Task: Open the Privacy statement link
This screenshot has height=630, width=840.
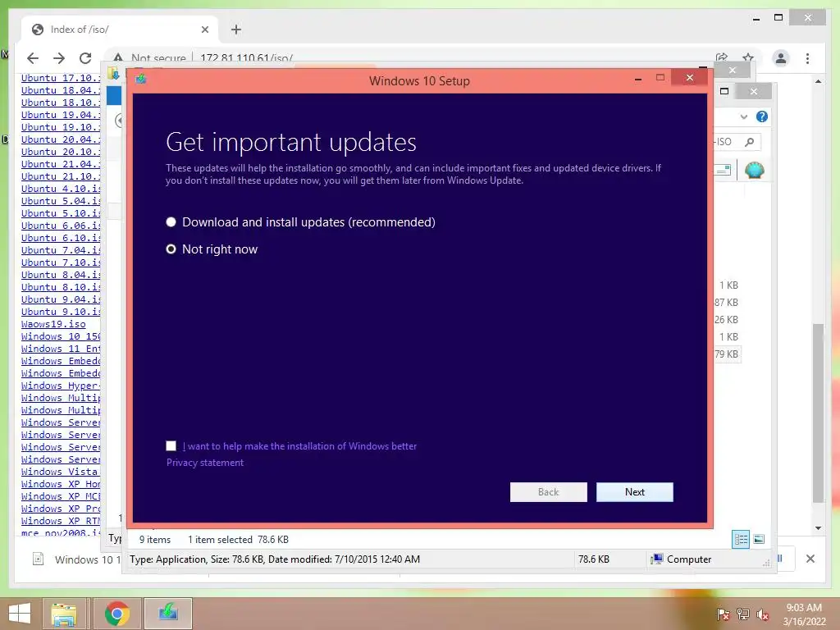Action: [204, 463]
